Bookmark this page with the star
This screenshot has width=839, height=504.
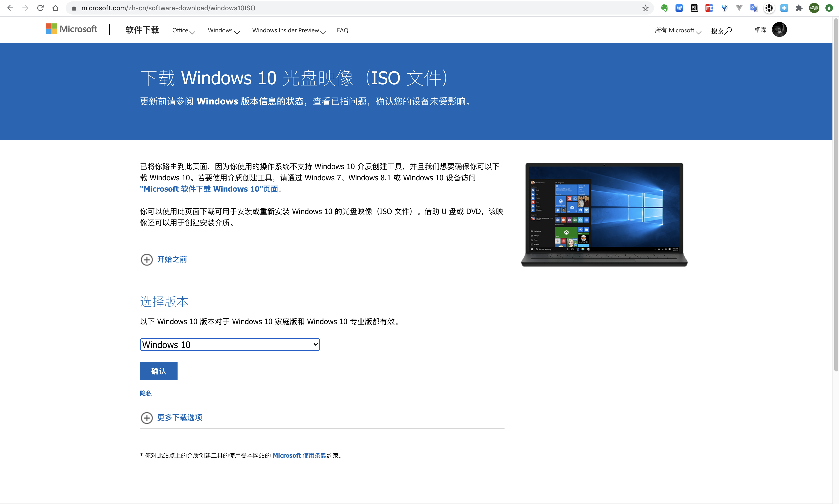click(645, 8)
